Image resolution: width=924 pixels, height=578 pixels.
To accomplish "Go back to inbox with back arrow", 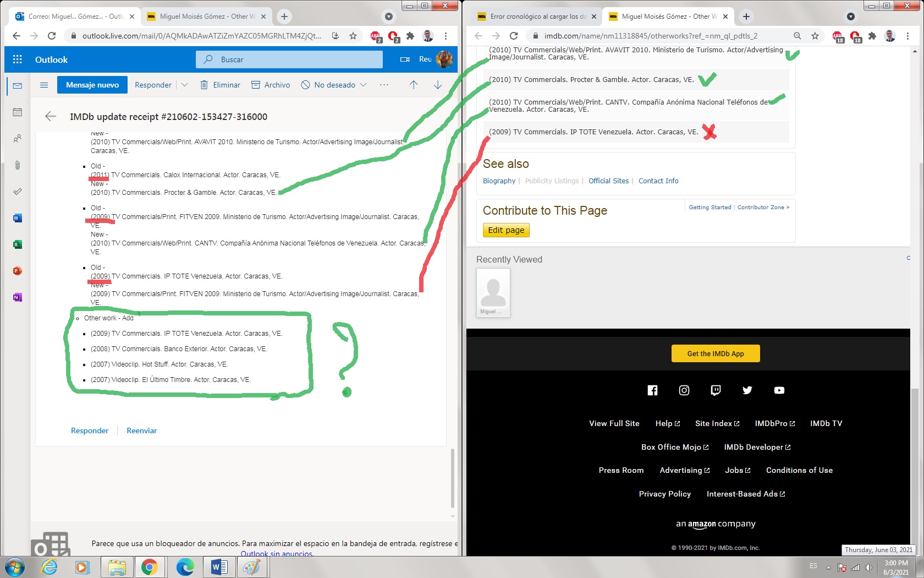I will tap(51, 117).
